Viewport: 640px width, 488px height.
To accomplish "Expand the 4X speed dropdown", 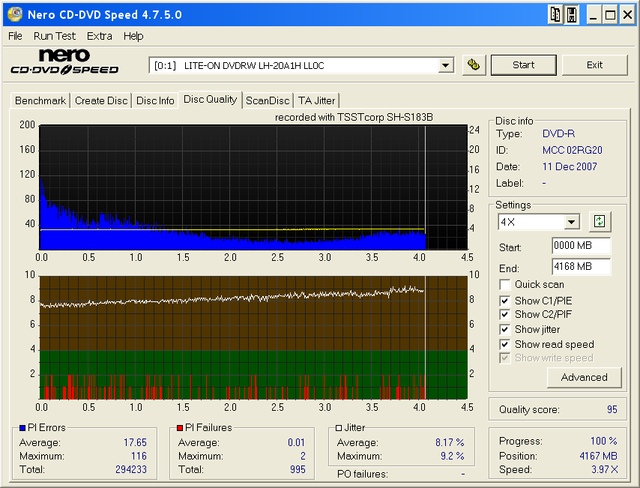I will (x=571, y=222).
